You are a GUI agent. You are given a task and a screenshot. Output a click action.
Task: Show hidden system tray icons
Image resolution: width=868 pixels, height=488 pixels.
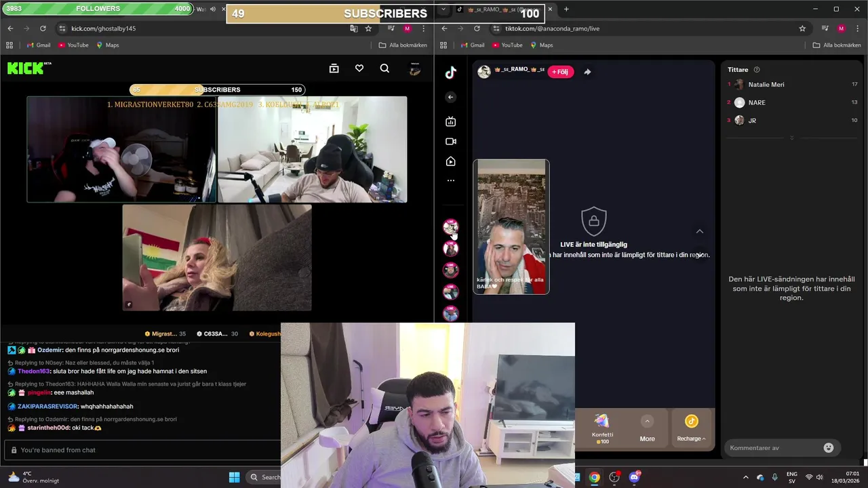(x=746, y=477)
